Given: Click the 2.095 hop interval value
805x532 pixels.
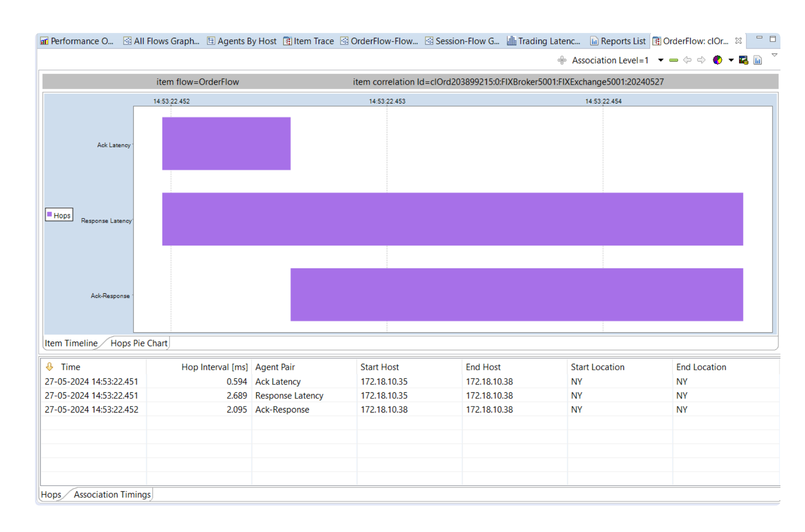Looking at the screenshot, I should [237, 410].
